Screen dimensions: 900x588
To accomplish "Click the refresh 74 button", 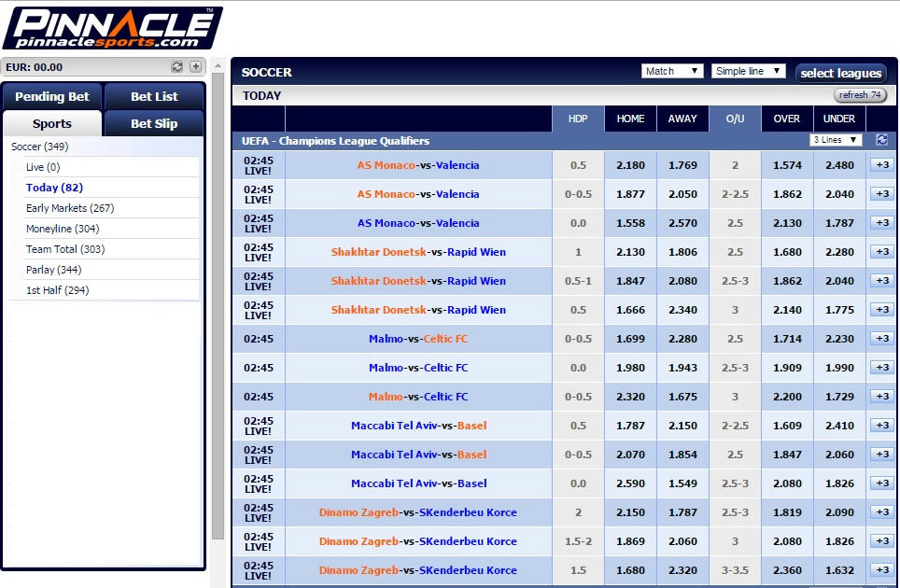I will [x=860, y=94].
